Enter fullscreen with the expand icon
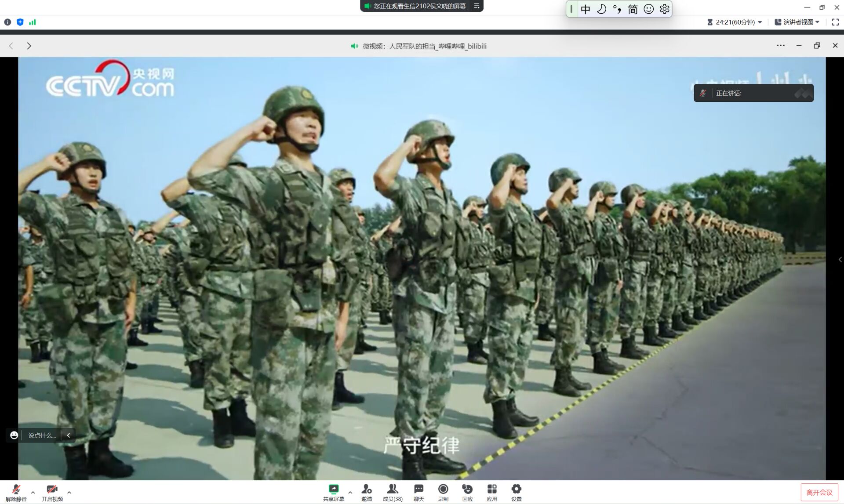The width and height of the screenshot is (844, 504). pos(835,22)
